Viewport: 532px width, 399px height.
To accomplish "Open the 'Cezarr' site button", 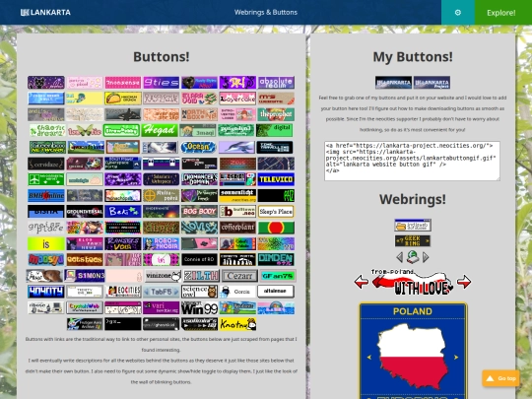I will 239,276.
